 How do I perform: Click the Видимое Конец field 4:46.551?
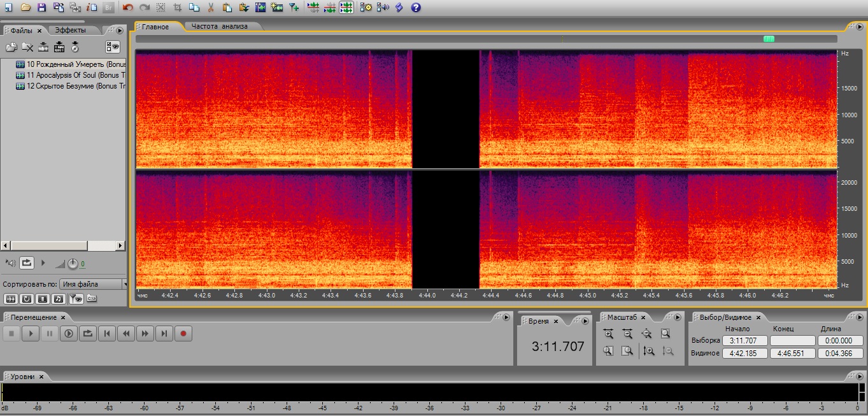(x=792, y=353)
